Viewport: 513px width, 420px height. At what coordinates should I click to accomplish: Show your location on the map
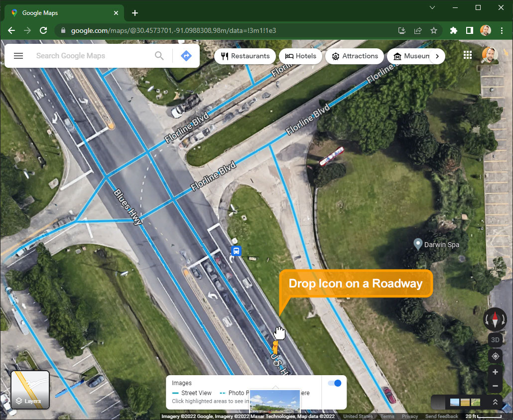[496, 356]
